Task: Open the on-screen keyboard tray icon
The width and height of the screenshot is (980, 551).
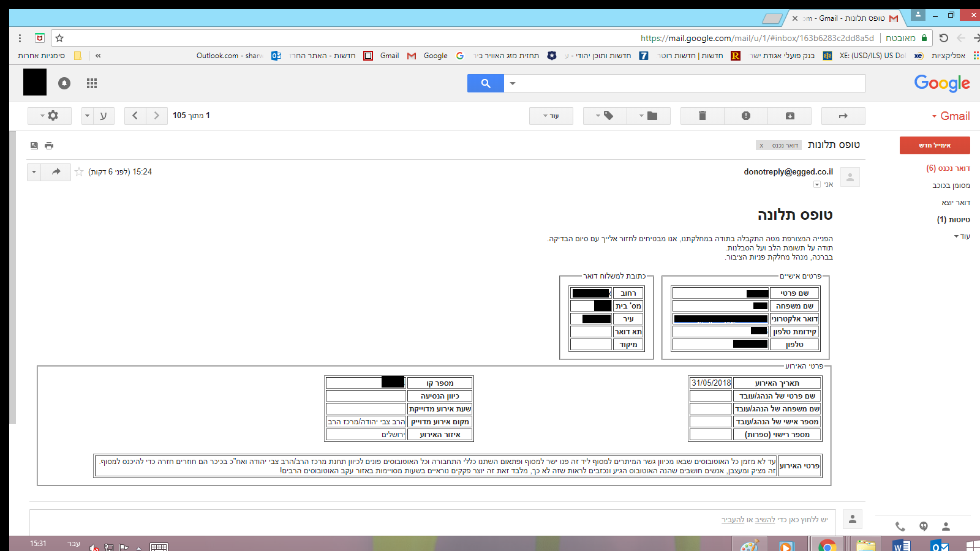Action: coord(159,547)
